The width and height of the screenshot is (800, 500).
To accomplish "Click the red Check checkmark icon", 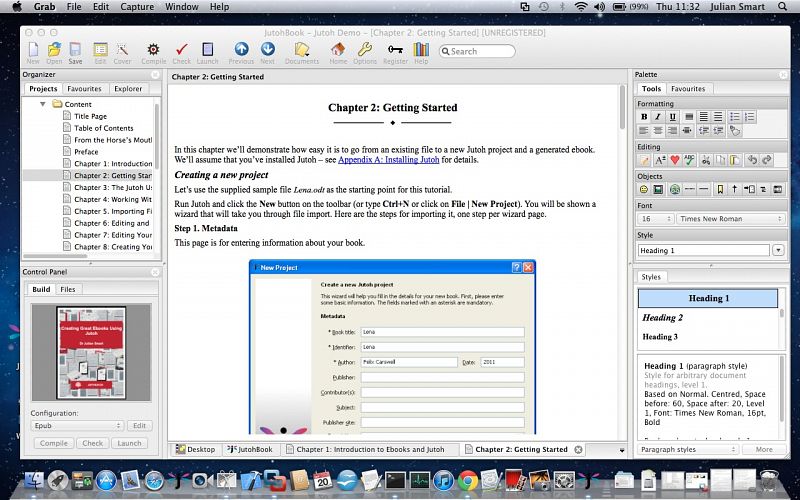I will tap(181, 50).
